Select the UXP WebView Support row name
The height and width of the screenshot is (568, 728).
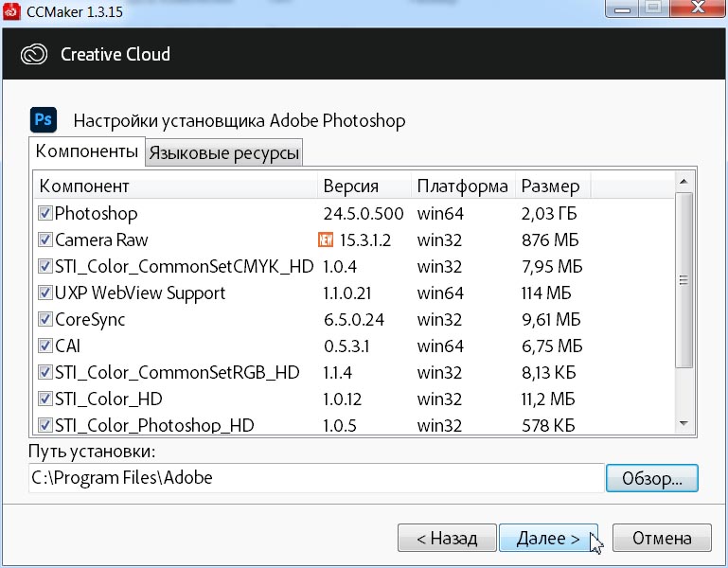coord(140,293)
